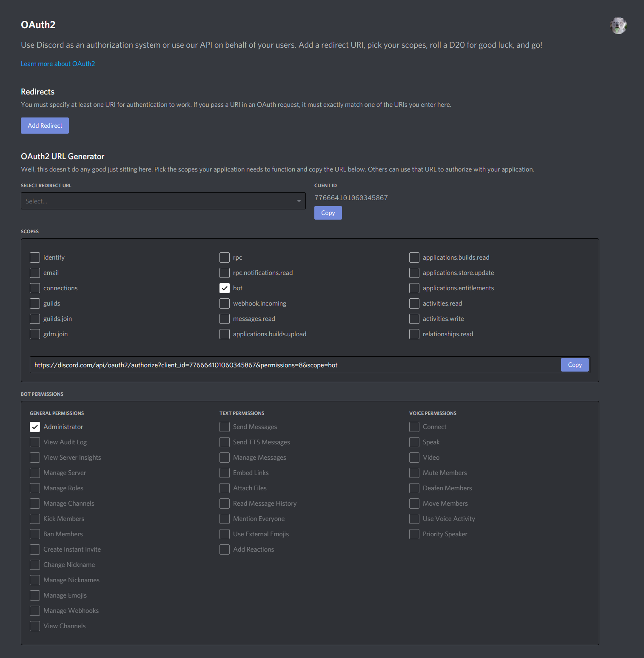The height and width of the screenshot is (658, 644).
Task: Click the Add Redirect button
Action: (x=45, y=126)
